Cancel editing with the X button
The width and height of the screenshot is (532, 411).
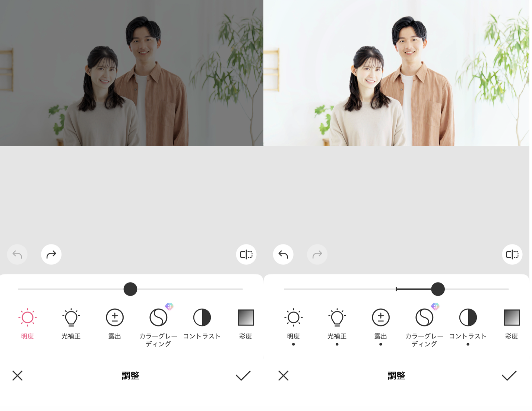pos(17,376)
